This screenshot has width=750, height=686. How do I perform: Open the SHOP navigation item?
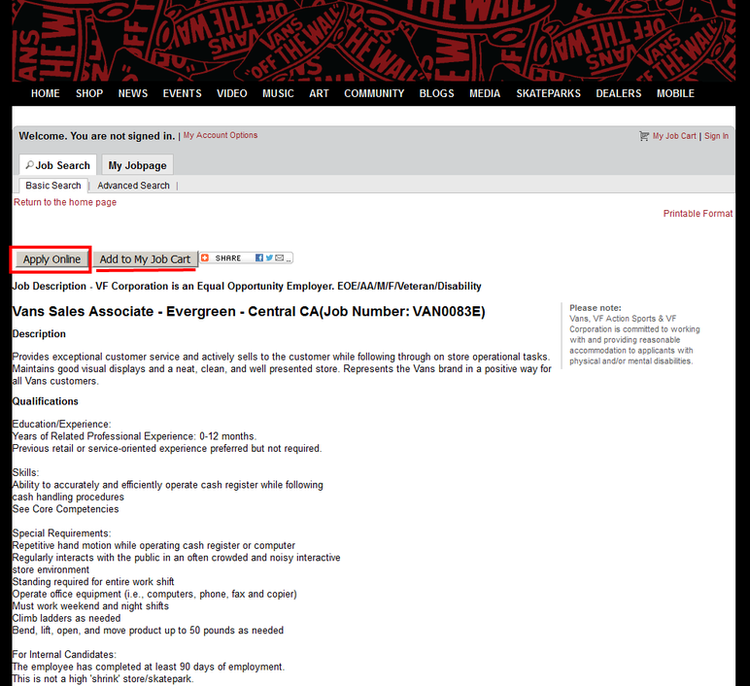[x=89, y=93]
